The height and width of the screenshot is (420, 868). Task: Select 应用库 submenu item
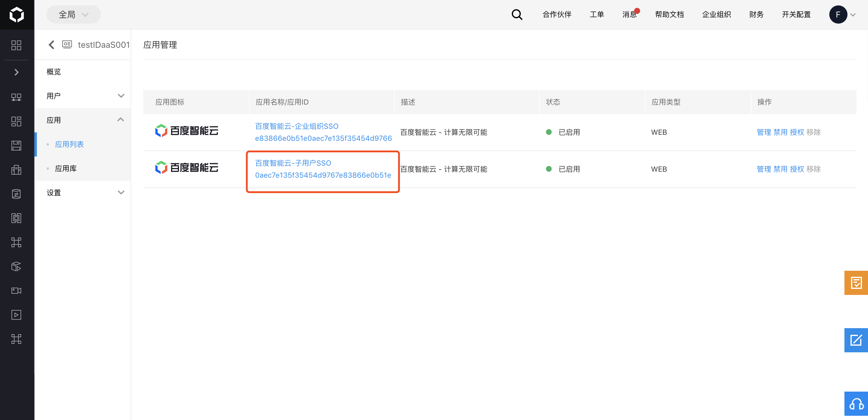66,168
